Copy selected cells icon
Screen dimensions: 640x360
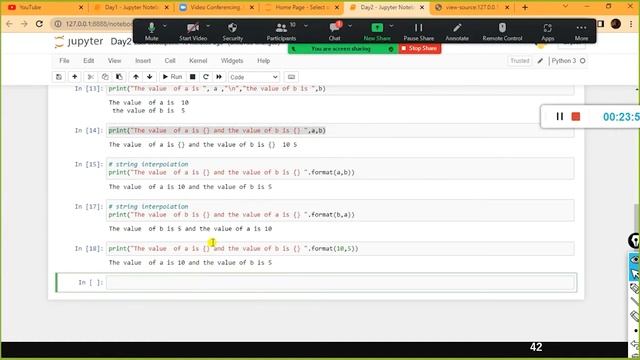click(105, 77)
